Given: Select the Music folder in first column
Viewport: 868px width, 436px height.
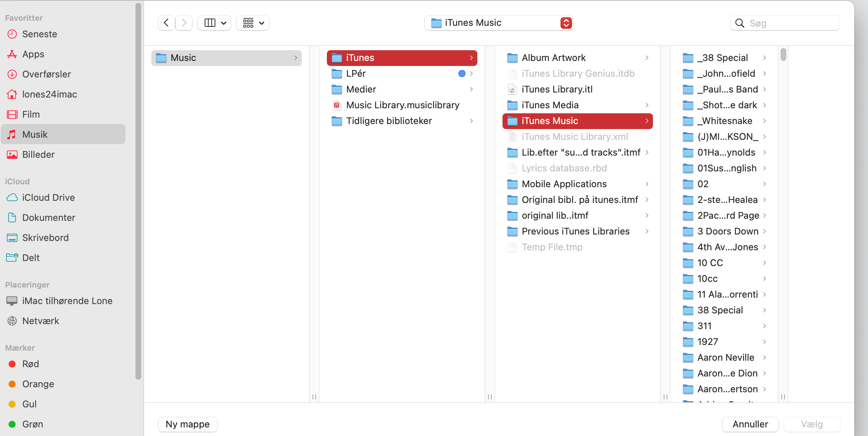Looking at the screenshot, I should (x=226, y=58).
